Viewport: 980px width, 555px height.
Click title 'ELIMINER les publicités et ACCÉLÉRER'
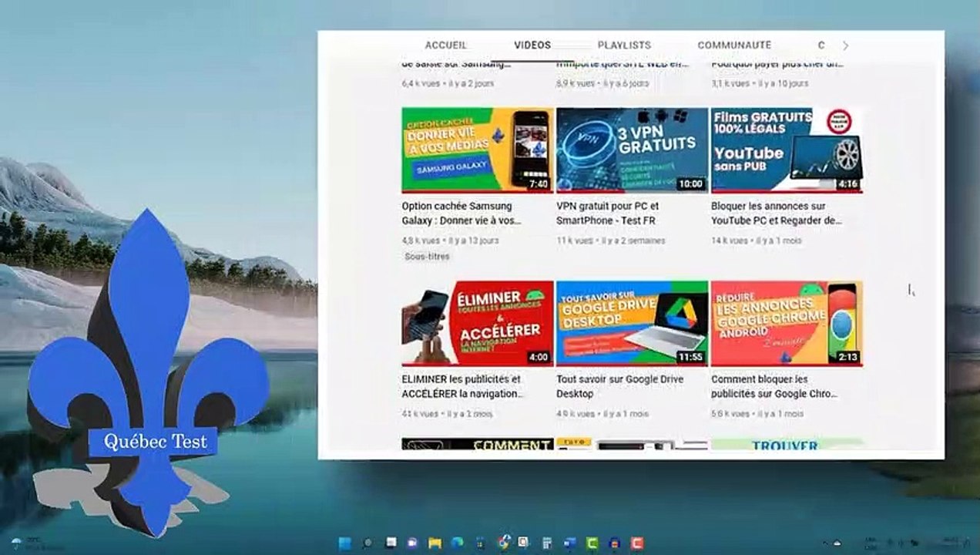(461, 386)
